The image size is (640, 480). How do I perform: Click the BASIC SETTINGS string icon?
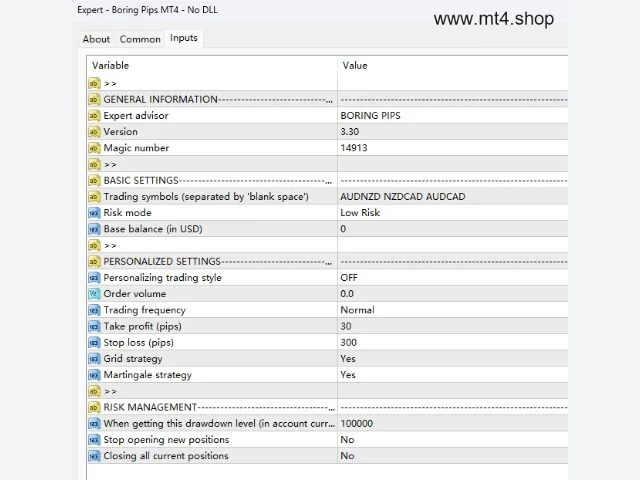[94, 180]
